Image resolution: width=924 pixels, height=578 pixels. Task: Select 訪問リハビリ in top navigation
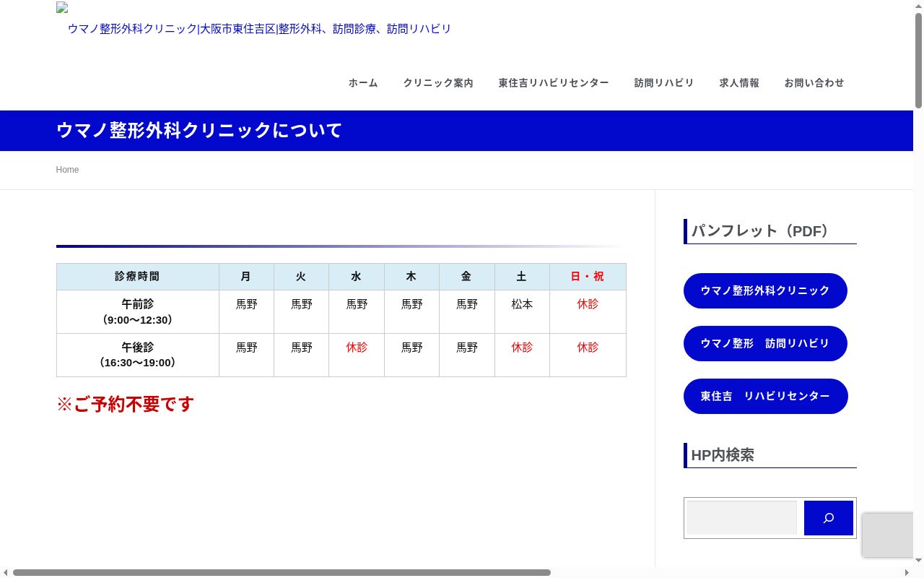664,83
